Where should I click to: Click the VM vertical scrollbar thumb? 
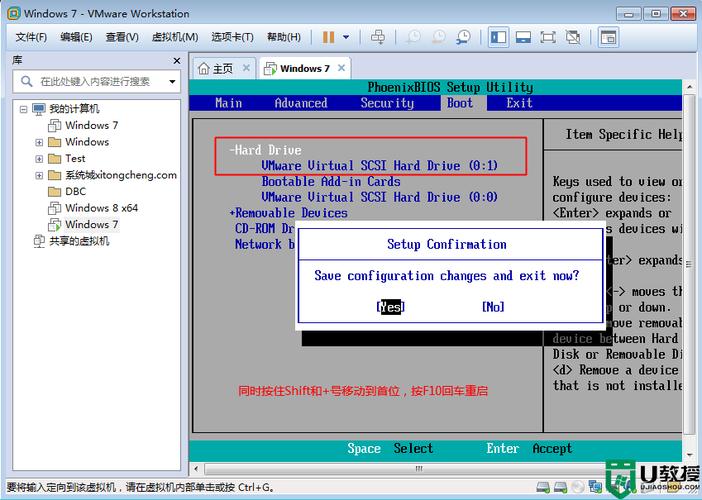tap(689, 264)
